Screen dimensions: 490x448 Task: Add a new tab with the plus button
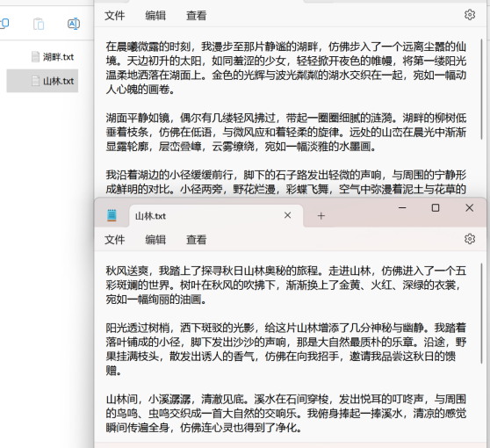pos(321,216)
